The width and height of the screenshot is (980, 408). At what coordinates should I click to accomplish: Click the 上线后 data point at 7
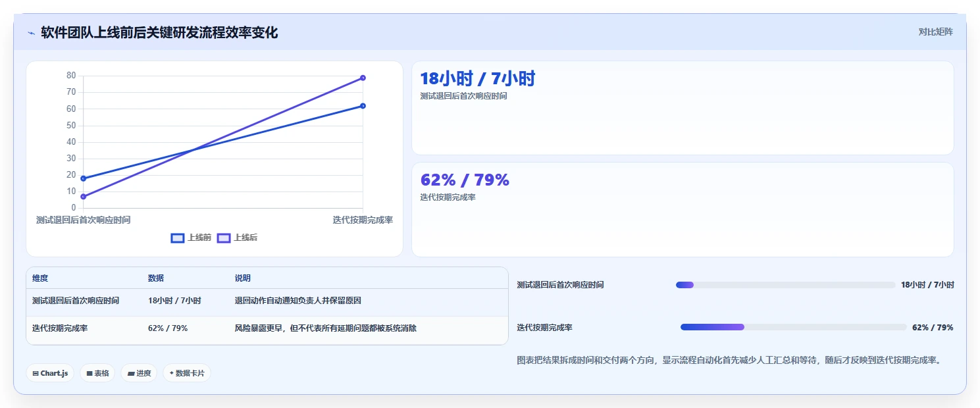pyautogui.click(x=83, y=197)
